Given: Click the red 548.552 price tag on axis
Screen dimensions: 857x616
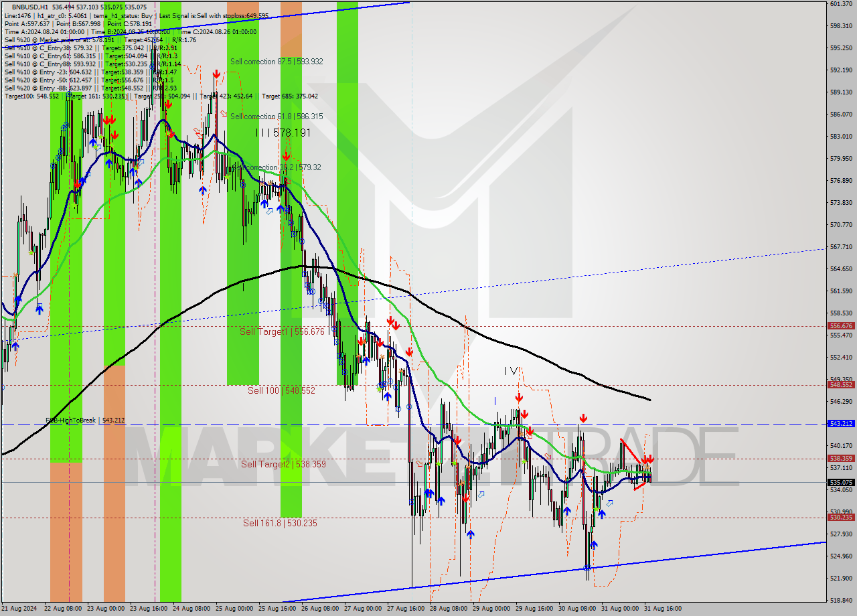Looking at the screenshot, I should (x=841, y=385).
